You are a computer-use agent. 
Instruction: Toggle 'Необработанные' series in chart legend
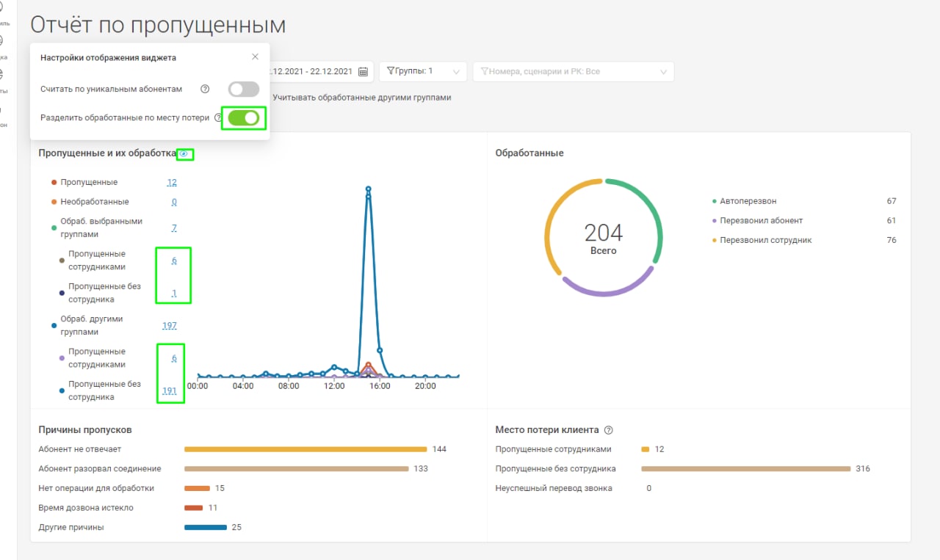(90, 201)
